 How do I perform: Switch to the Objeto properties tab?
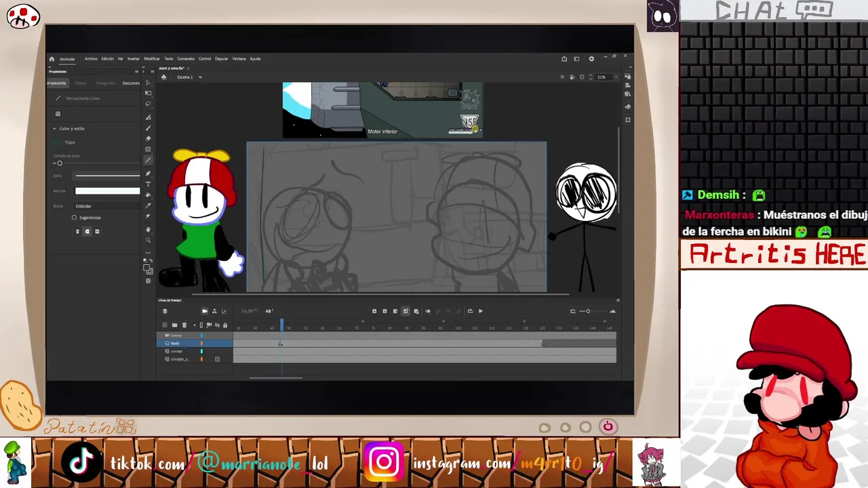[80, 83]
